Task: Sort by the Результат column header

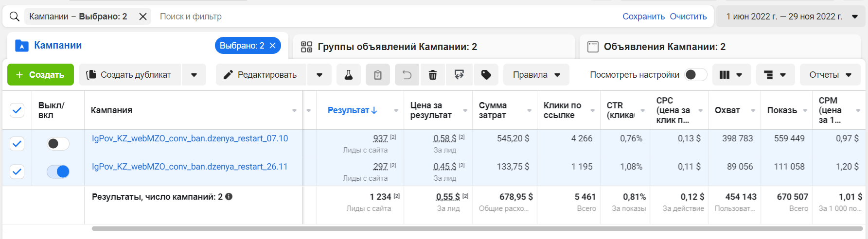Action: [352, 110]
